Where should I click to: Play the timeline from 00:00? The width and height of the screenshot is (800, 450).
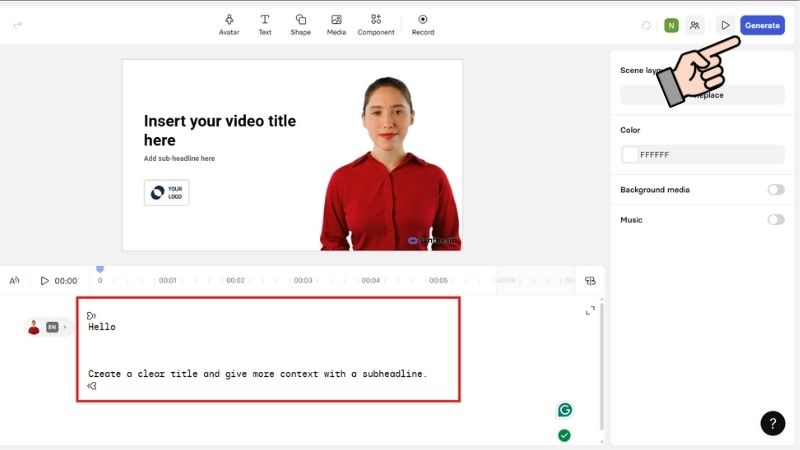coord(44,281)
